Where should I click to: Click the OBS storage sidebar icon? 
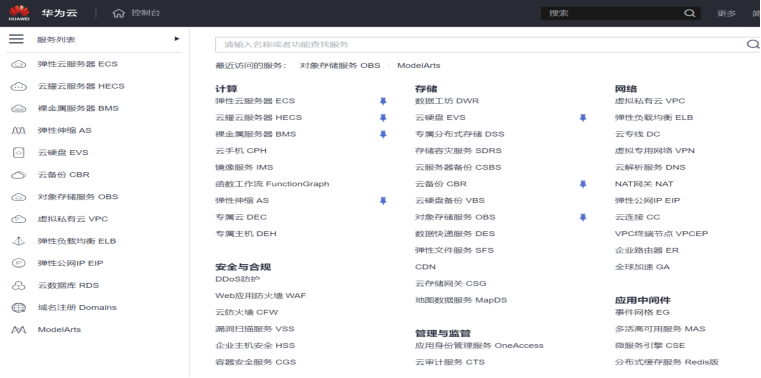click(x=18, y=197)
